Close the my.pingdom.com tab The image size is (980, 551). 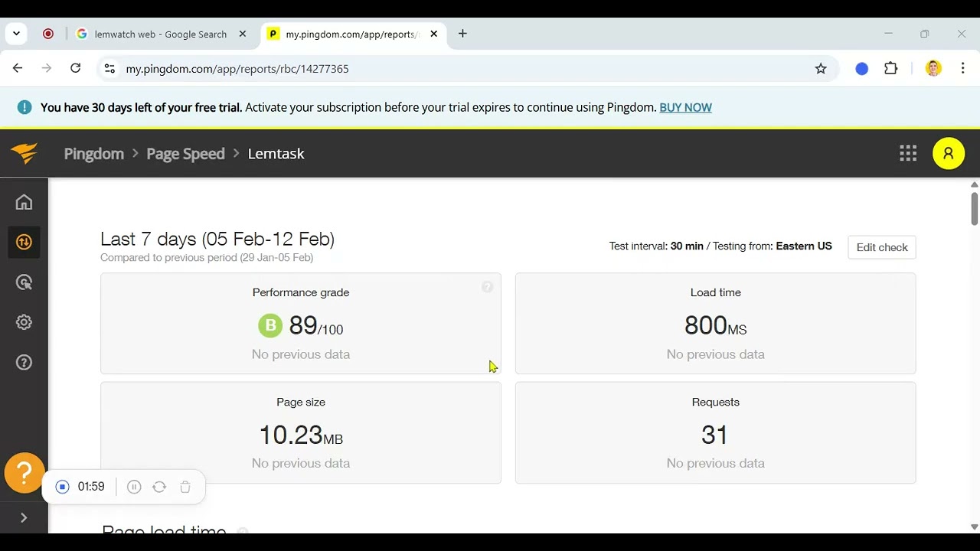click(434, 34)
